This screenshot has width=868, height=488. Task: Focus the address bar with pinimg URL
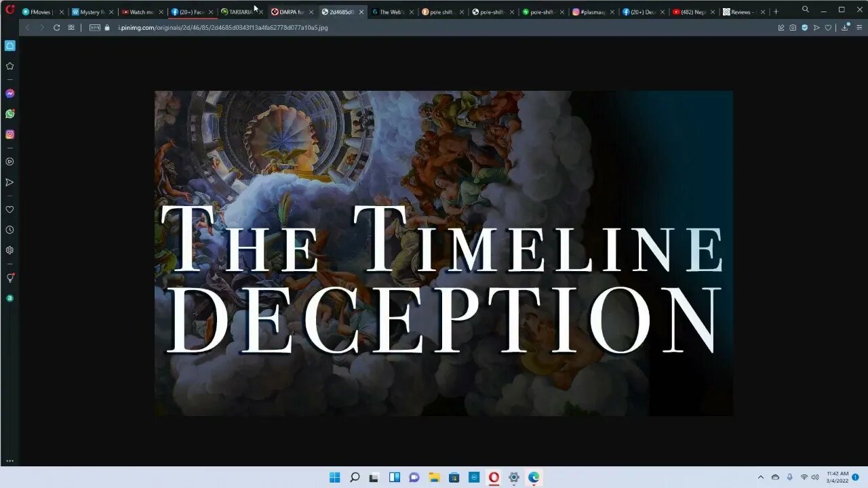pyautogui.click(x=223, y=28)
